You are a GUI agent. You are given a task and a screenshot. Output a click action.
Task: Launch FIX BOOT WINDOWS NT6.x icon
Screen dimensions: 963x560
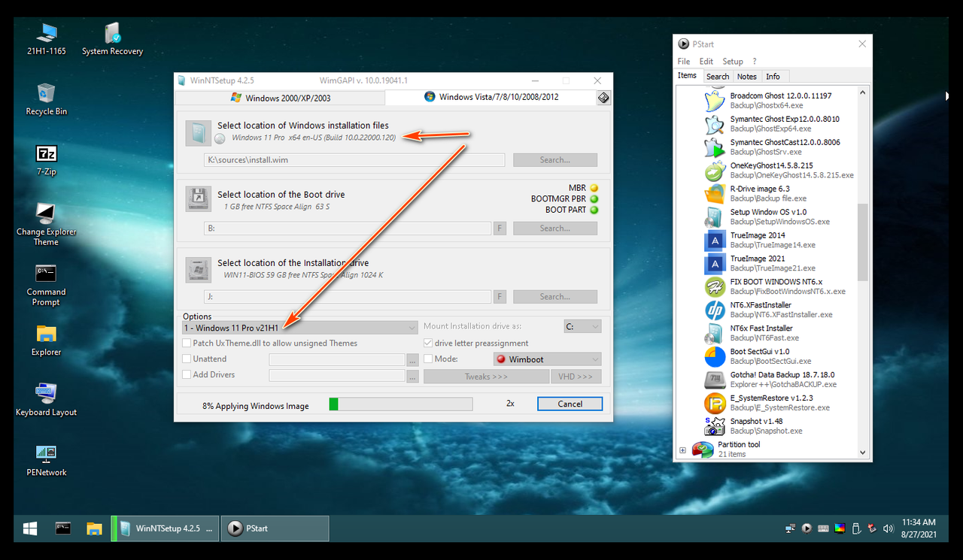[x=715, y=287]
